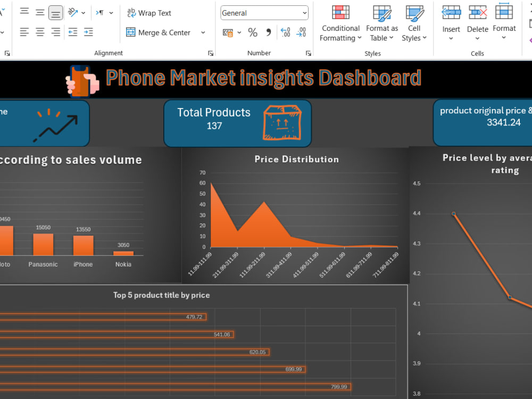The image size is (532, 399).
Task: Click the 13550 data label
Action: pos(83,229)
